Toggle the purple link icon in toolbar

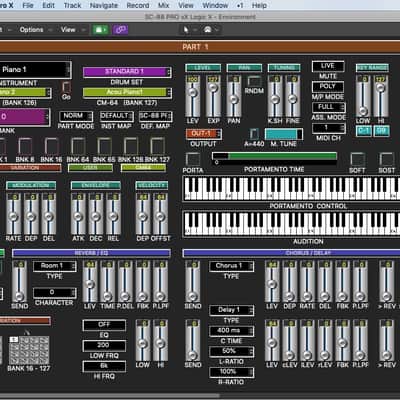(x=120, y=30)
